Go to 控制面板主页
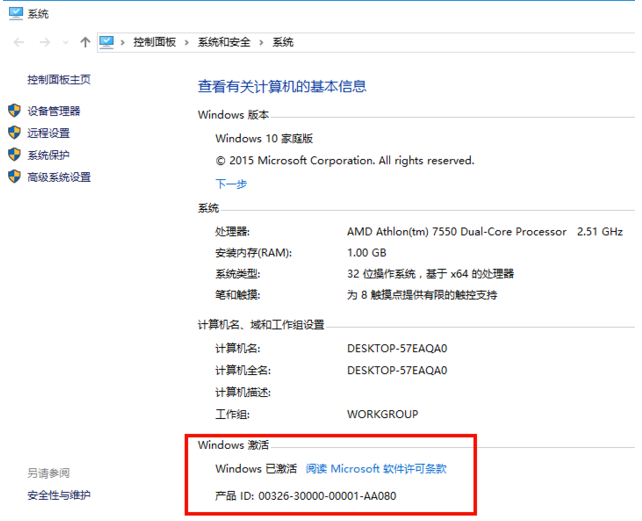 (59, 80)
